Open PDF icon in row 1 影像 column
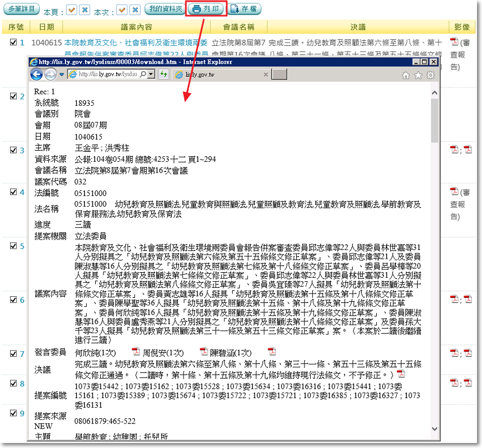 click(x=454, y=42)
